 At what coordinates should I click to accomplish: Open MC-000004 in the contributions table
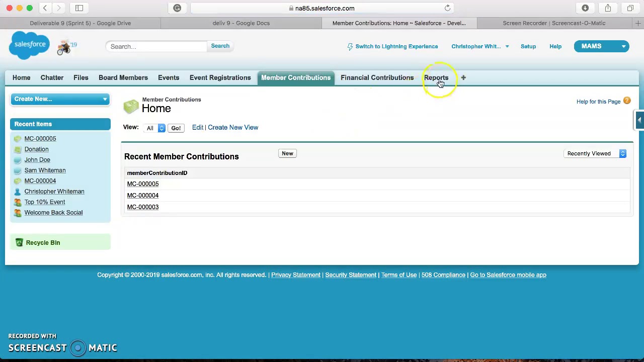pyautogui.click(x=143, y=196)
